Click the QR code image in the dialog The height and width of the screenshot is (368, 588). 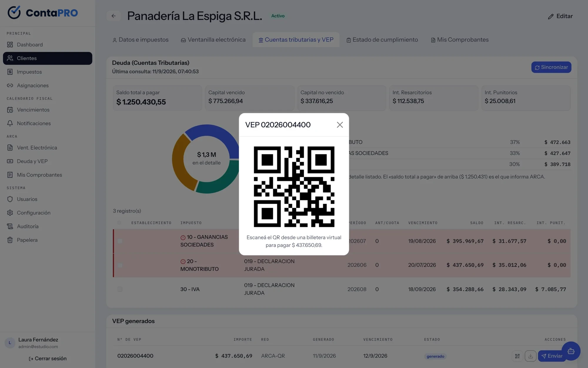(x=294, y=187)
